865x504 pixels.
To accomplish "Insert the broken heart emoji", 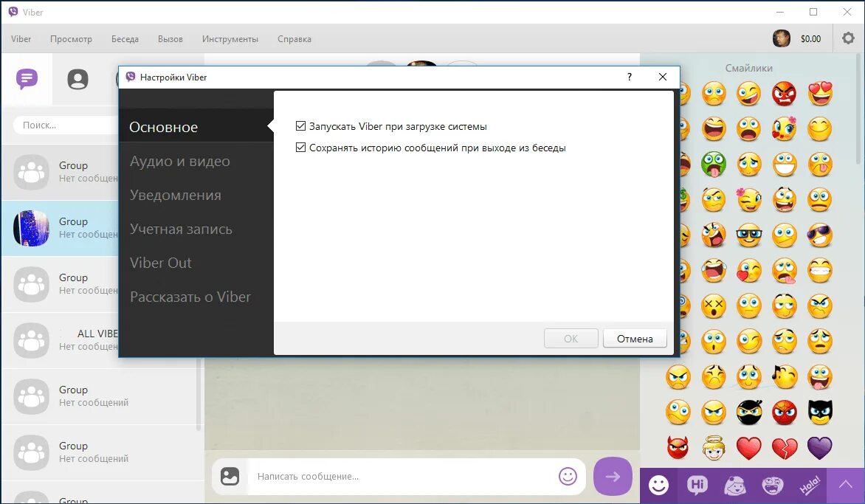I will point(784,447).
